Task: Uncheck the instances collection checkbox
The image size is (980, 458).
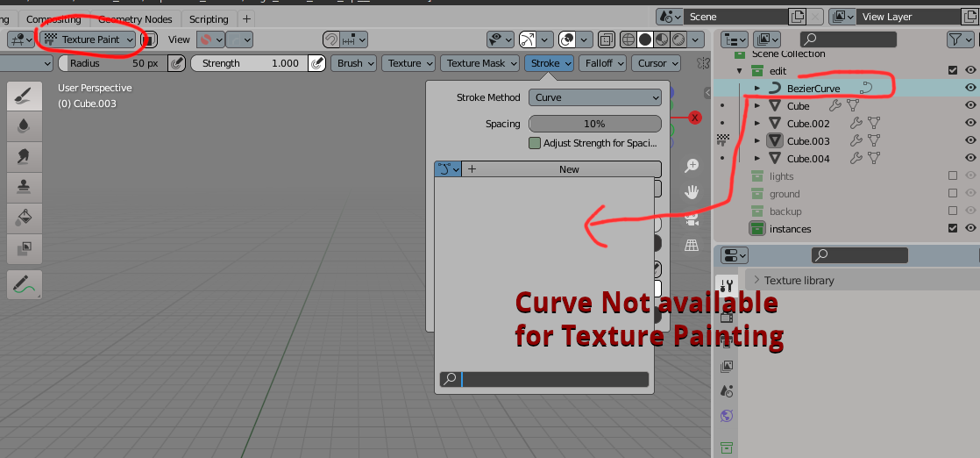Action: click(953, 228)
